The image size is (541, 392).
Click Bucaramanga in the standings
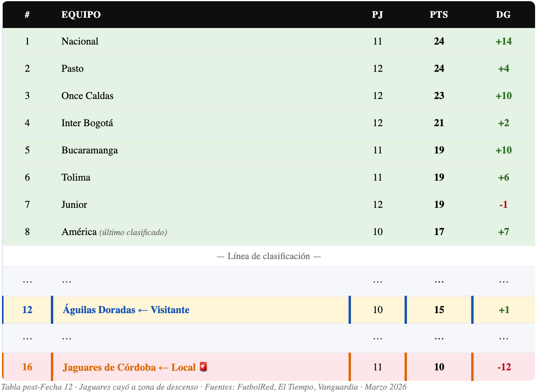[x=90, y=150]
